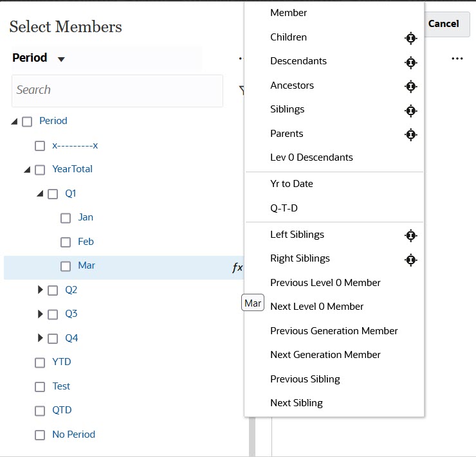Click the inclusive icon beside Descendants
The width and height of the screenshot is (476, 457).
click(411, 62)
